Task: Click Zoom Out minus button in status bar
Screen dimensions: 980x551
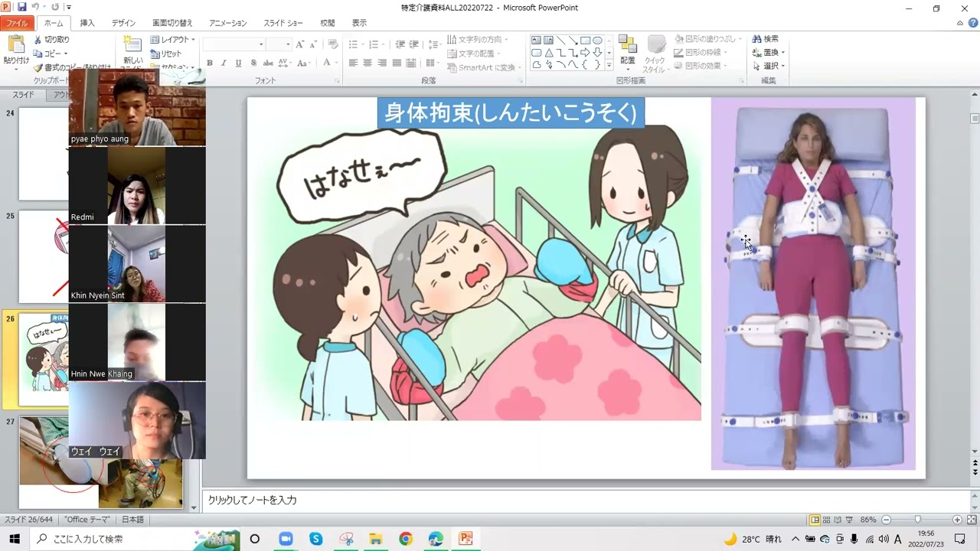Action: pos(886,520)
